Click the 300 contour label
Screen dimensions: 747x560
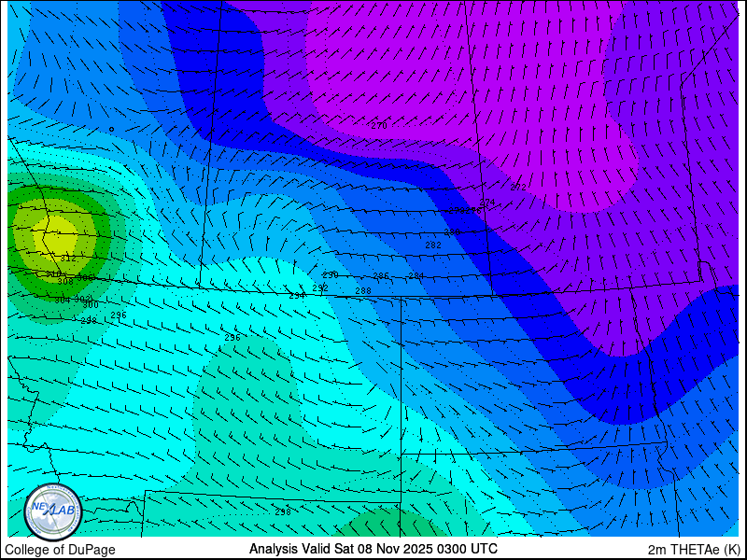point(91,305)
